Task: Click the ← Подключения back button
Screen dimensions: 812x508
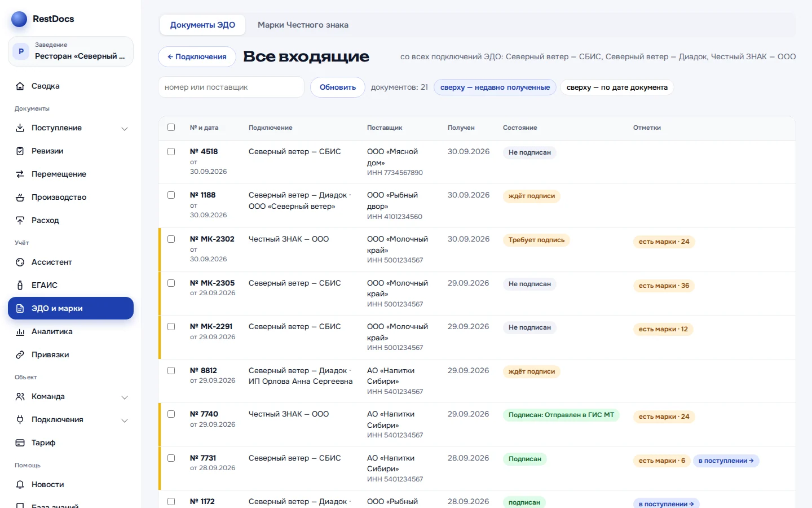Action: (x=197, y=57)
